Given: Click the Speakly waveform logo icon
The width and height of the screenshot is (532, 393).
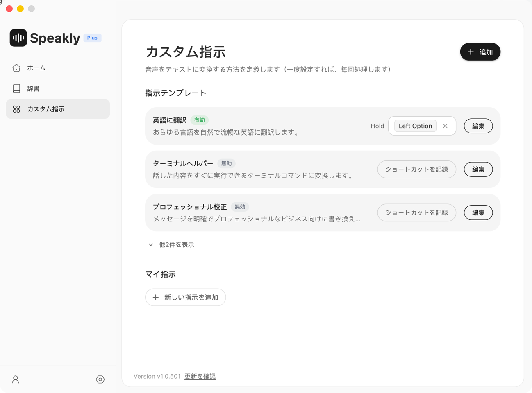Looking at the screenshot, I should click(18, 38).
